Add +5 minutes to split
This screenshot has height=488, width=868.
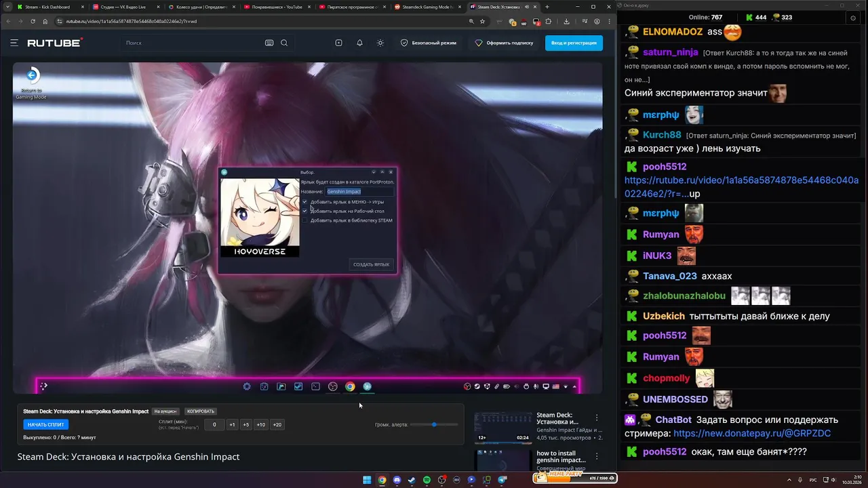click(246, 424)
